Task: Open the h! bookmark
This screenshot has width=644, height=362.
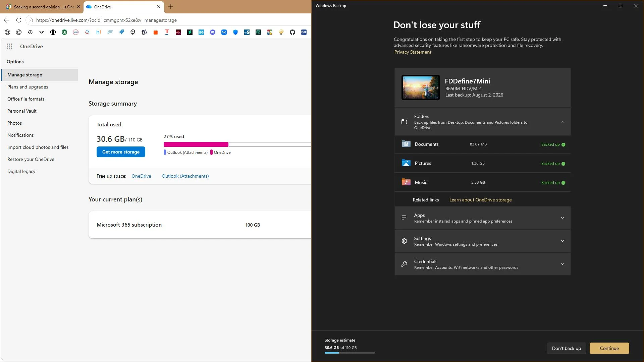Action: click(x=99, y=32)
